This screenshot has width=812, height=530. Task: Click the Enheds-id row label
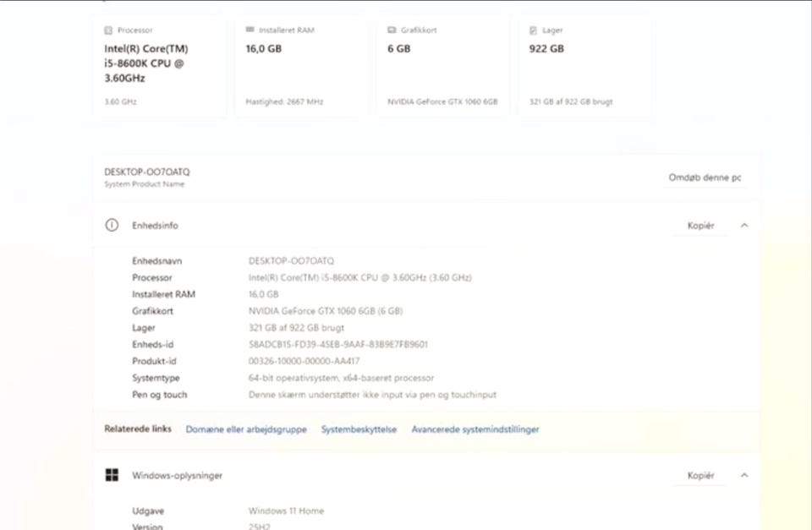click(153, 345)
